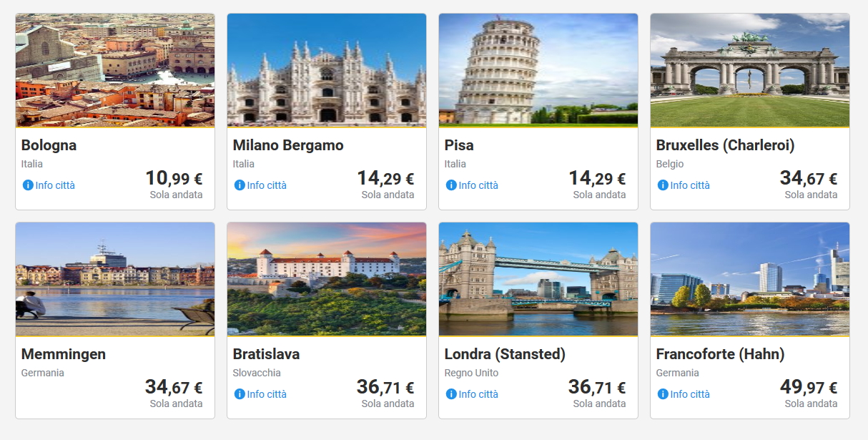Select the 49,97 € Francoforte fare
The height and width of the screenshot is (440, 868).
pyautogui.click(x=808, y=388)
